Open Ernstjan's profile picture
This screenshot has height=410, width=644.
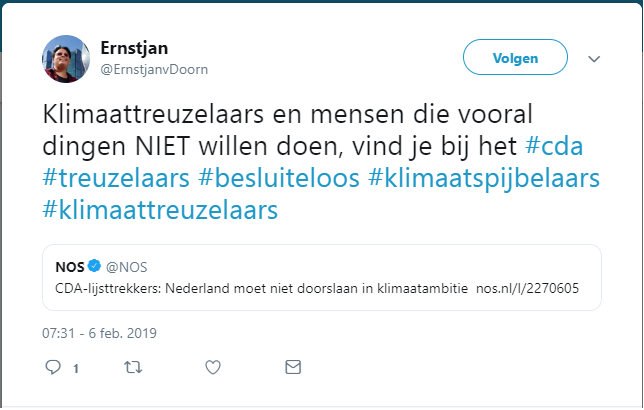coord(66,59)
